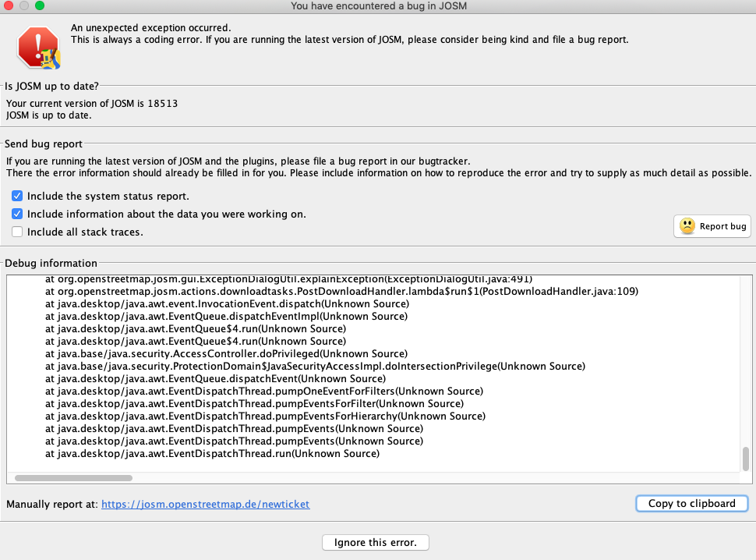Uncheck Include the system status report
Screen dimensions: 756x560
pyautogui.click(x=17, y=196)
